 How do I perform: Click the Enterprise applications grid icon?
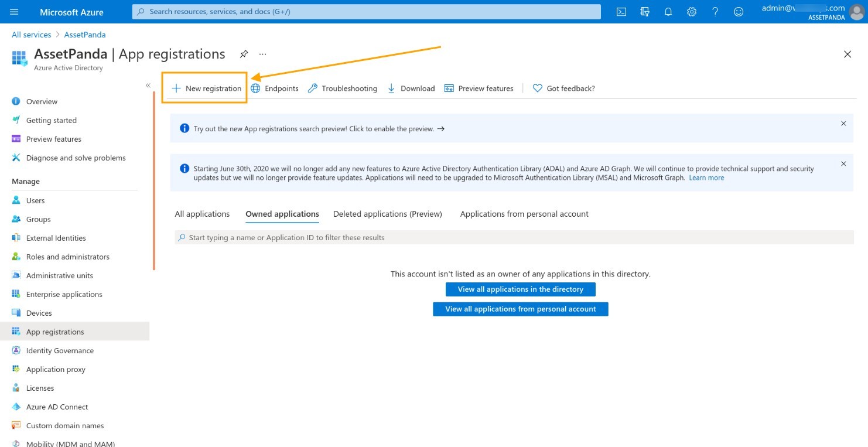tap(16, 294)
